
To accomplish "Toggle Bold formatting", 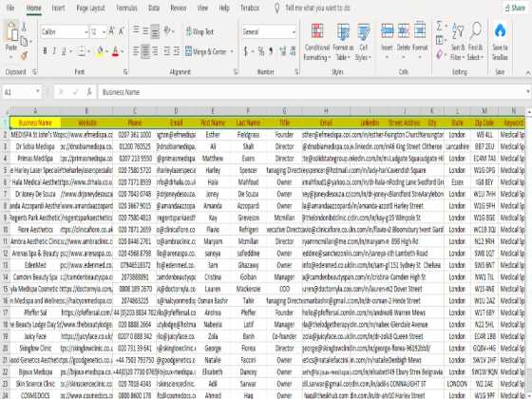I will [x=45, y=51].
